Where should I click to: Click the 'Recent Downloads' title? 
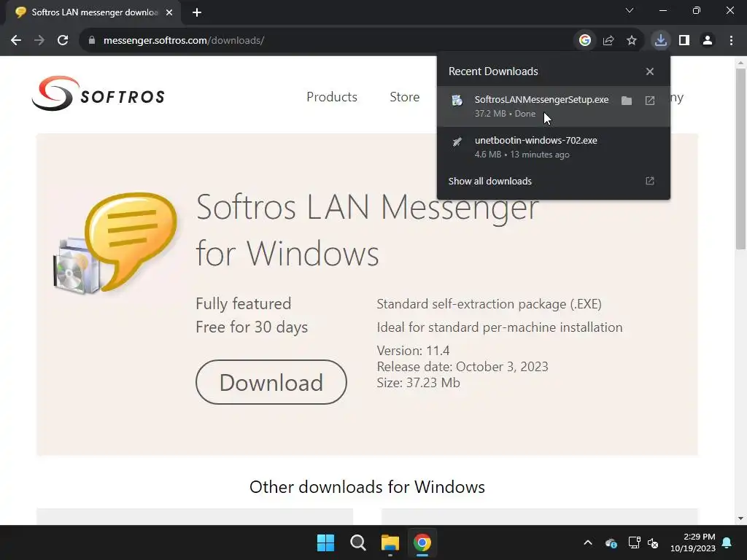[493, 71]
